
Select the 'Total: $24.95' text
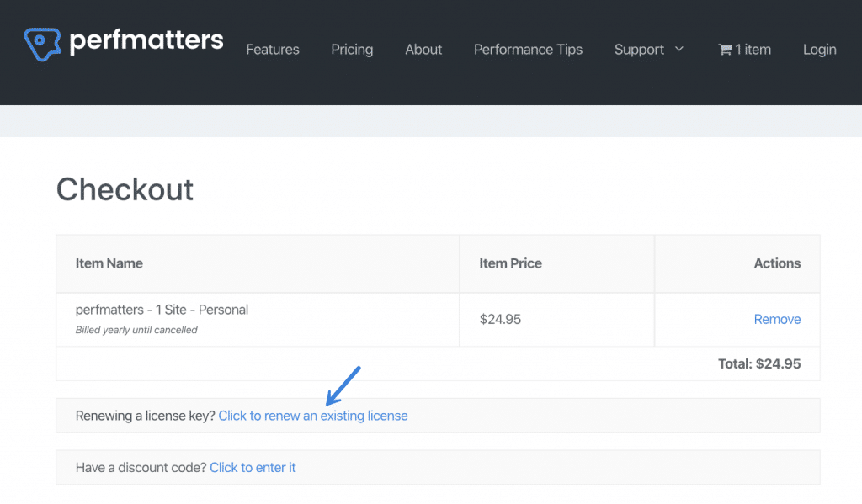(759, 363)
